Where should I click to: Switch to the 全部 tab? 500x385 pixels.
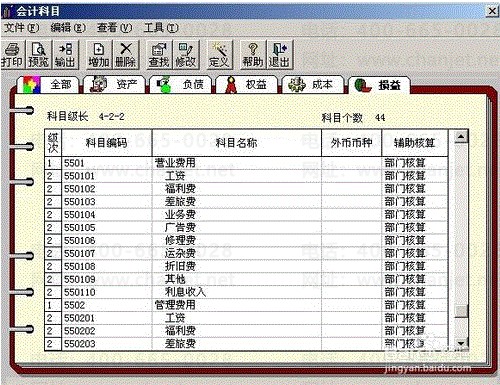[48, 85]
